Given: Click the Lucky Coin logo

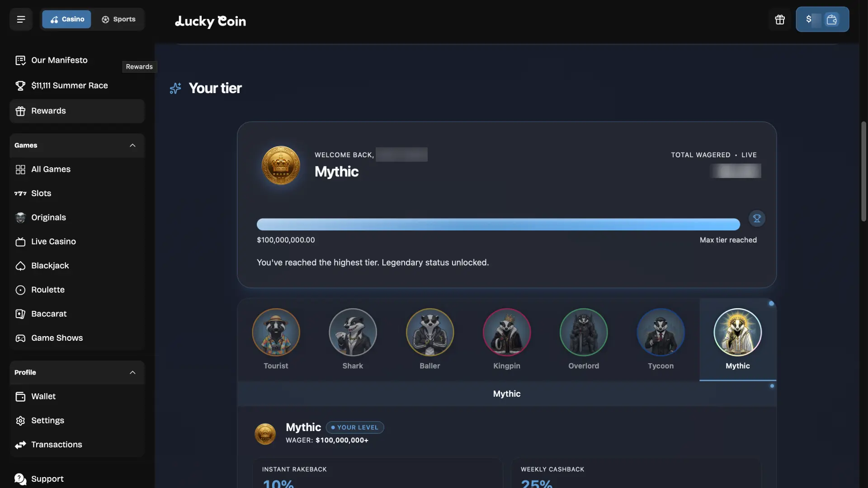Looking at the screenshot, I should pos(210,21).
